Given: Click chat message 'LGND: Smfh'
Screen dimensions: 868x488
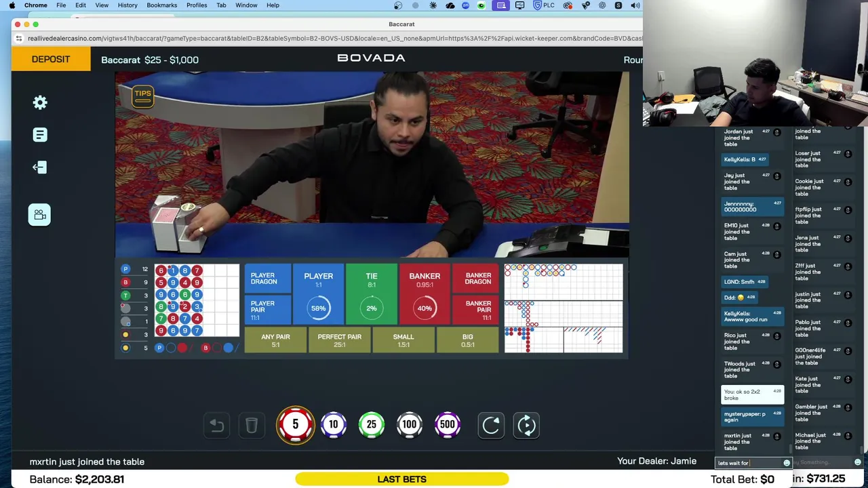Looking at the screenshot, I should pyautogui.click(x=745, y=281).
